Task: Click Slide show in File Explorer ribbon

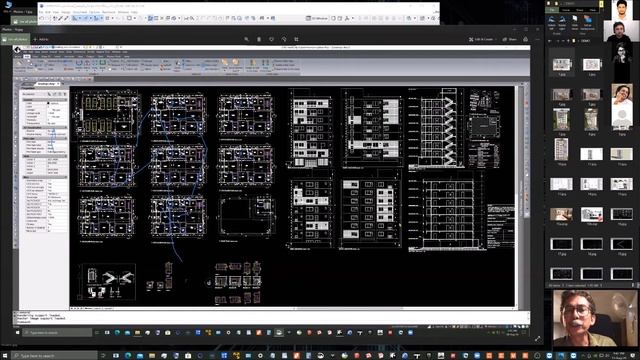Action: tap(575, 23)
